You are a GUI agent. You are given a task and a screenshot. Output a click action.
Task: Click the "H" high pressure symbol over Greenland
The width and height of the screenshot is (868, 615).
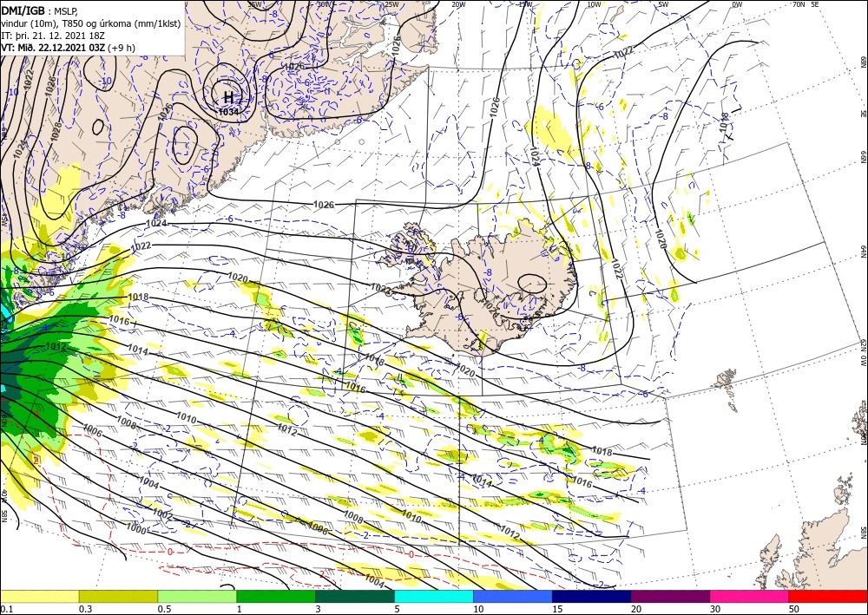click(x=228, y=98)
